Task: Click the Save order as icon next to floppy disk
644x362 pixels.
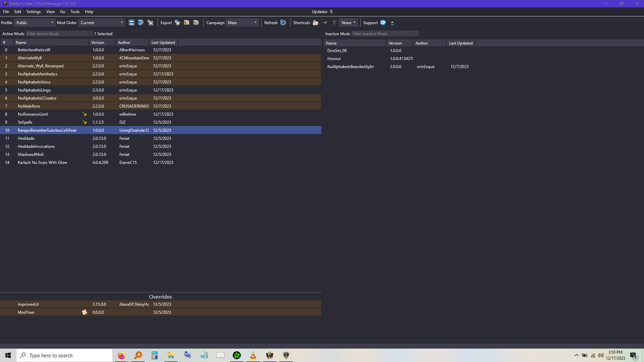Action: (x=141, y=23)
